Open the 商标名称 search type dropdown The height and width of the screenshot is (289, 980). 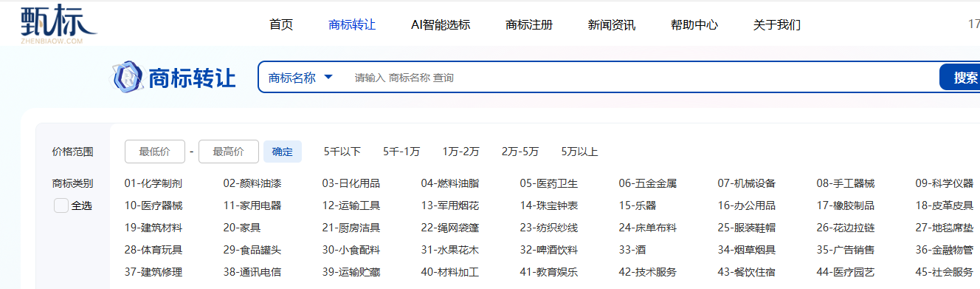[x=301, y=78]
